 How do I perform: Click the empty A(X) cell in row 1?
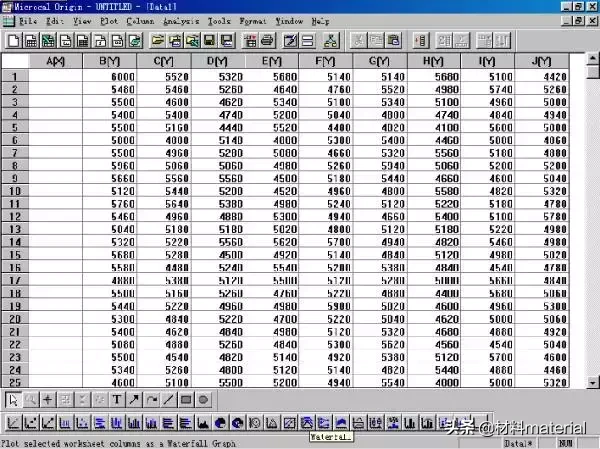(x=55, y=77)
